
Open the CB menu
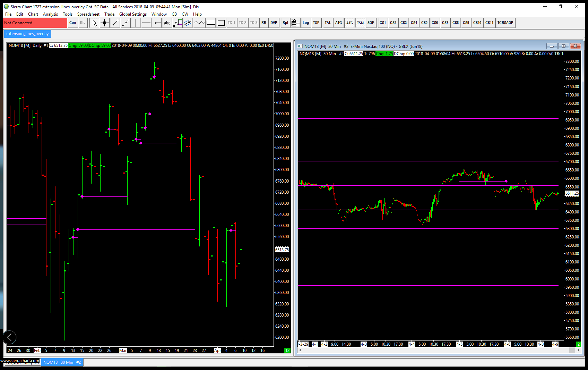pos(174,14)
